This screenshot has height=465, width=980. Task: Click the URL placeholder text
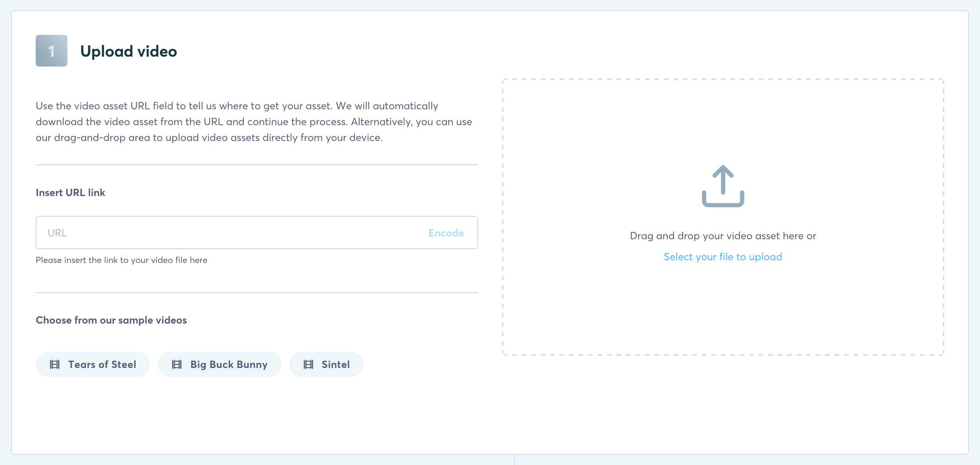tap(57, 233)
